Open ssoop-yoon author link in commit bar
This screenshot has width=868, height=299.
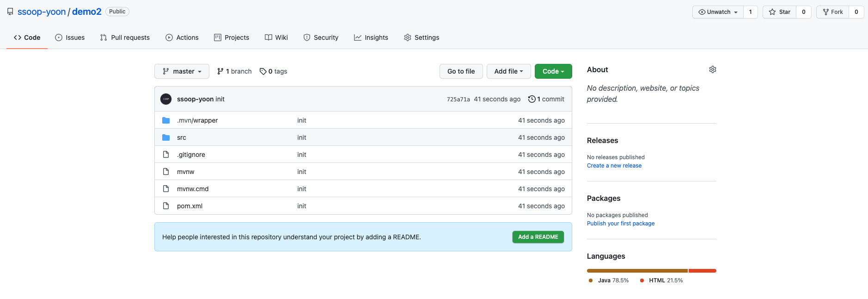pyautogui.click(x=195, y=99)
